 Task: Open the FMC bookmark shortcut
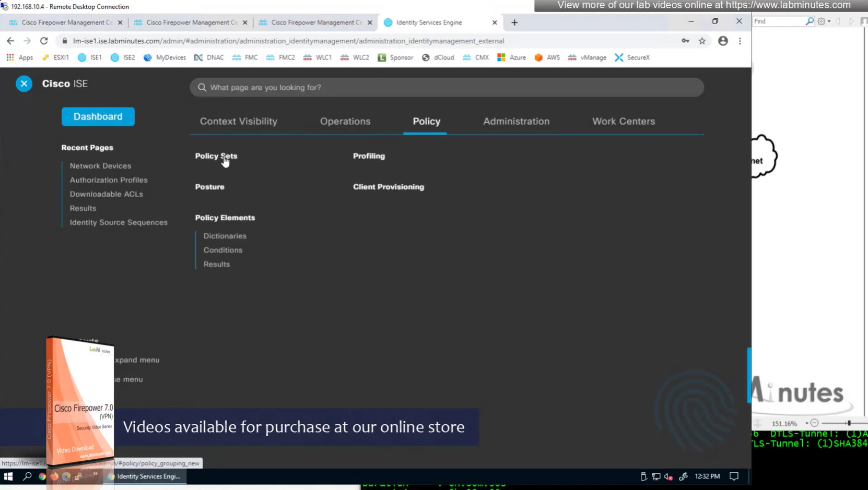click(245, 57)
